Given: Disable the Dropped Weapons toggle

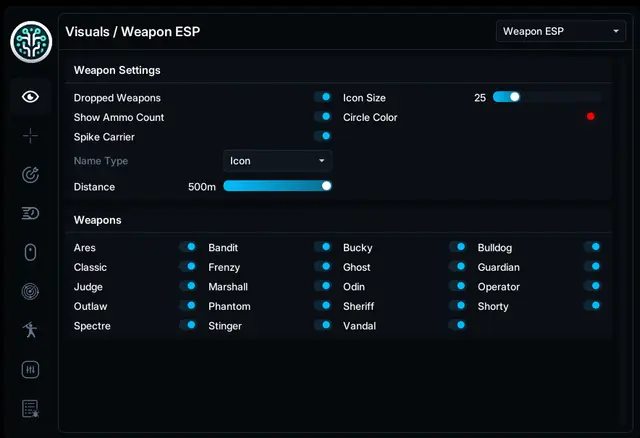Looking at the screenshot, I should [322, 97].
